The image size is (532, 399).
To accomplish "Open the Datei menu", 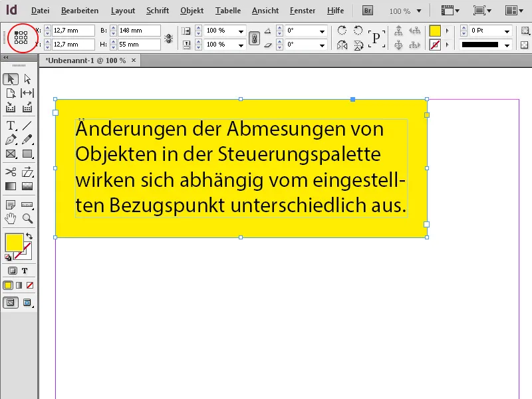I will tap(40, 11).
